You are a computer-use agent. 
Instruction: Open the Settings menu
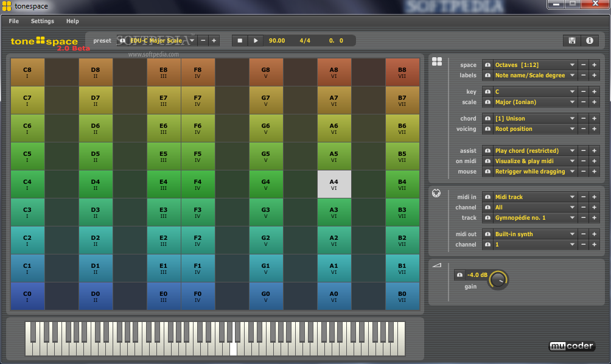43,21
